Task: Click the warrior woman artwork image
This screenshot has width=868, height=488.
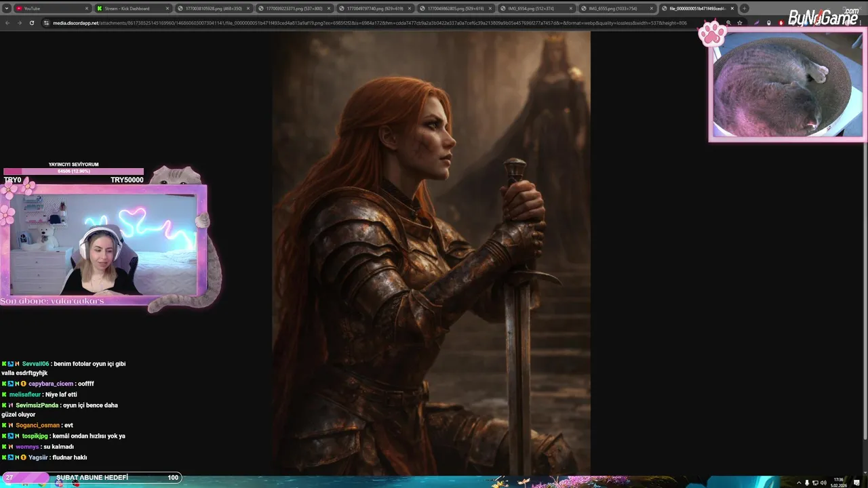Action: pos(431,252)
